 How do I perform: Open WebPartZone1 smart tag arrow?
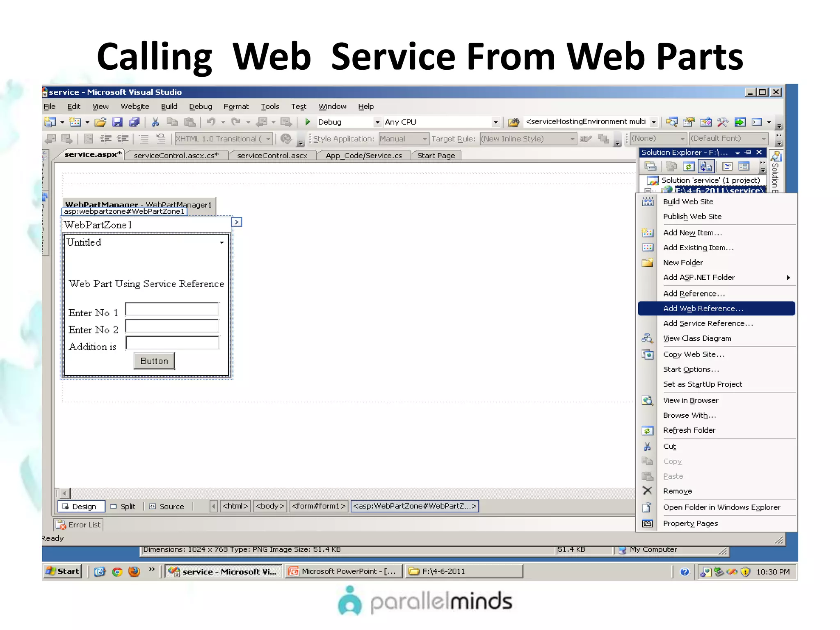click(237, 222)
